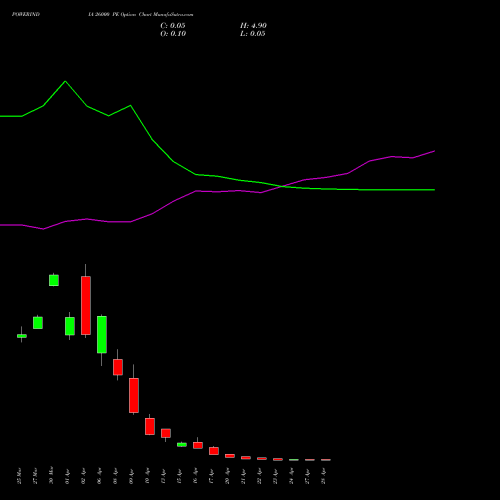This screenshot has height=500, width=500.
Task: Click the tall red candlestick above 02 Apr
Action: point(86,305)
